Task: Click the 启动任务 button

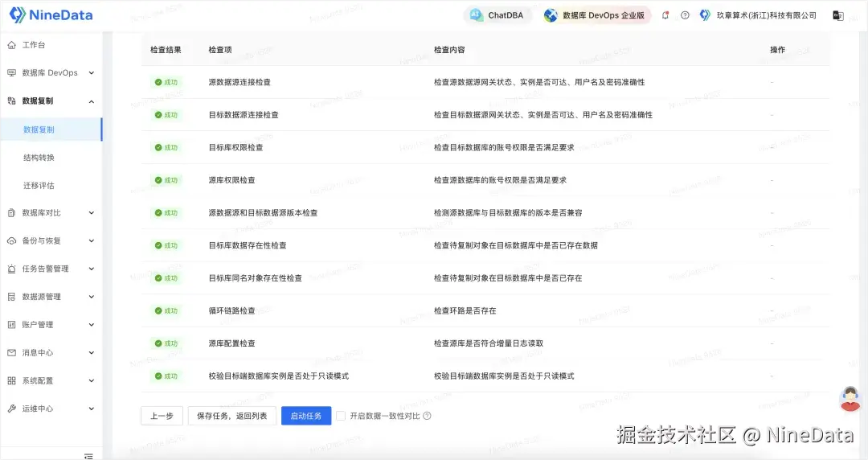Action: [x=306, y=416]
